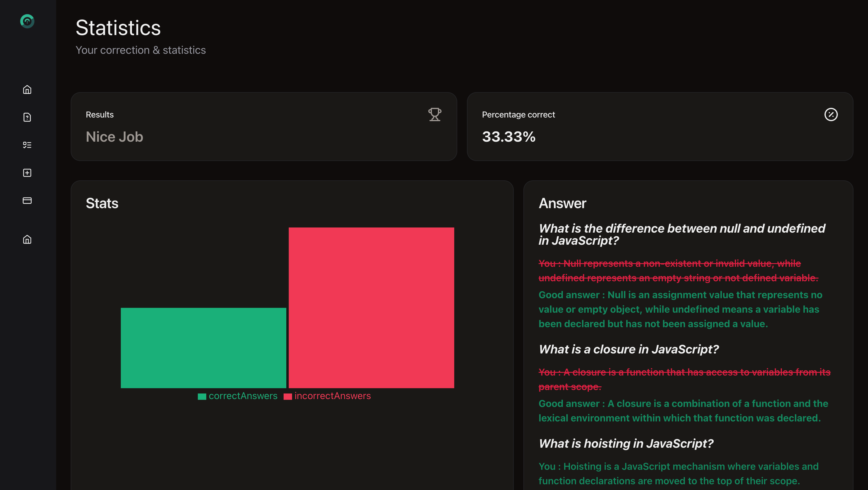Screen dimensions: 868x490
Task: Open the question-mark file icon
Action: coord(27,117)
